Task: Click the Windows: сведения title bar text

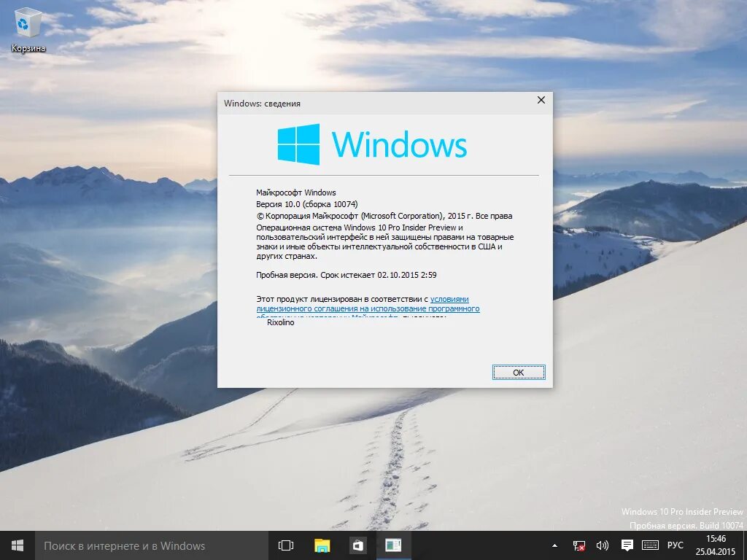Action: point(262,104)
